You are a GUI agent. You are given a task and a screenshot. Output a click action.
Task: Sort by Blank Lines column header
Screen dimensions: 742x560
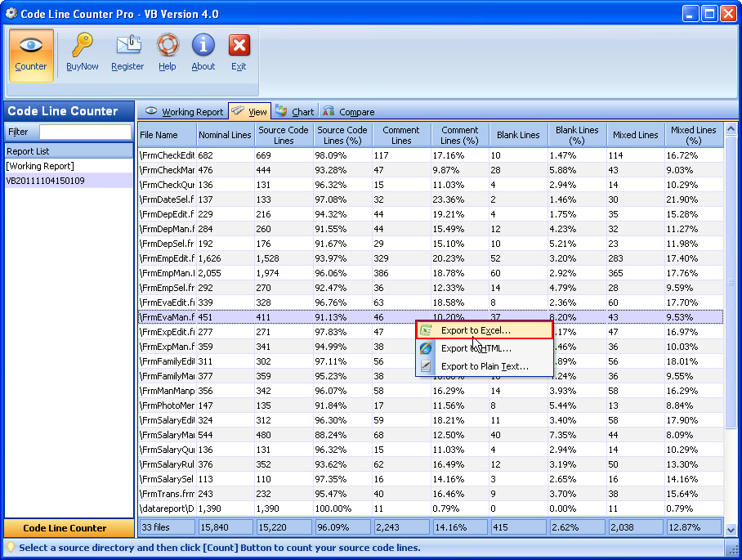click(x=518, y=135)
